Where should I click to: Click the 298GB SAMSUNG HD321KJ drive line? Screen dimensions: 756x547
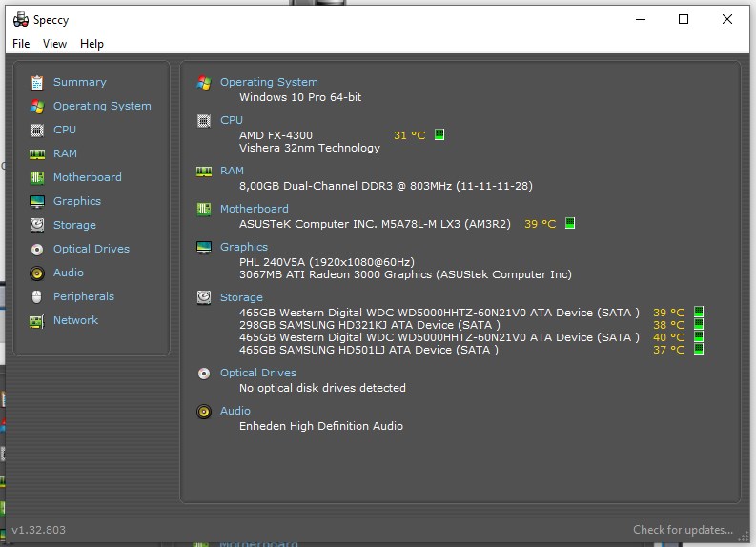tap(370, 325)
